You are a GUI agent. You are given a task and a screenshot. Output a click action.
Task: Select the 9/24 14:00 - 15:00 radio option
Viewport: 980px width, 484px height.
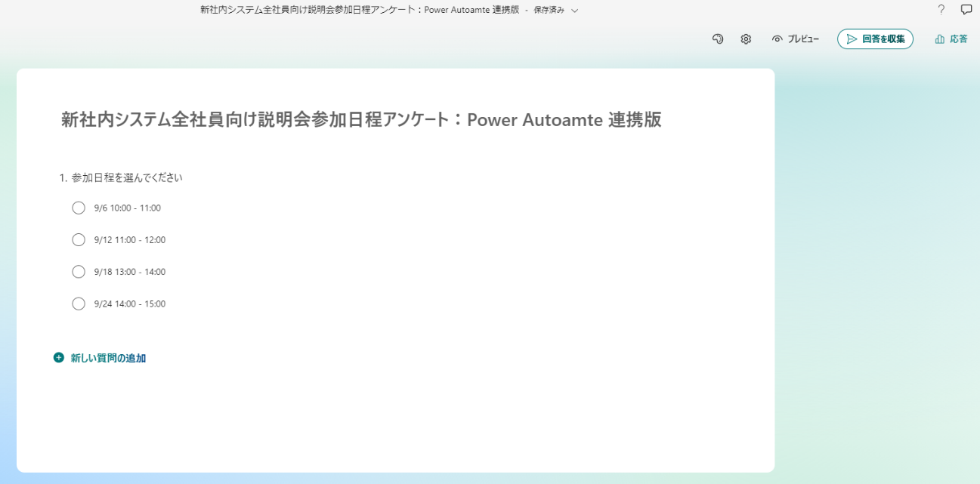pos(79,304)
